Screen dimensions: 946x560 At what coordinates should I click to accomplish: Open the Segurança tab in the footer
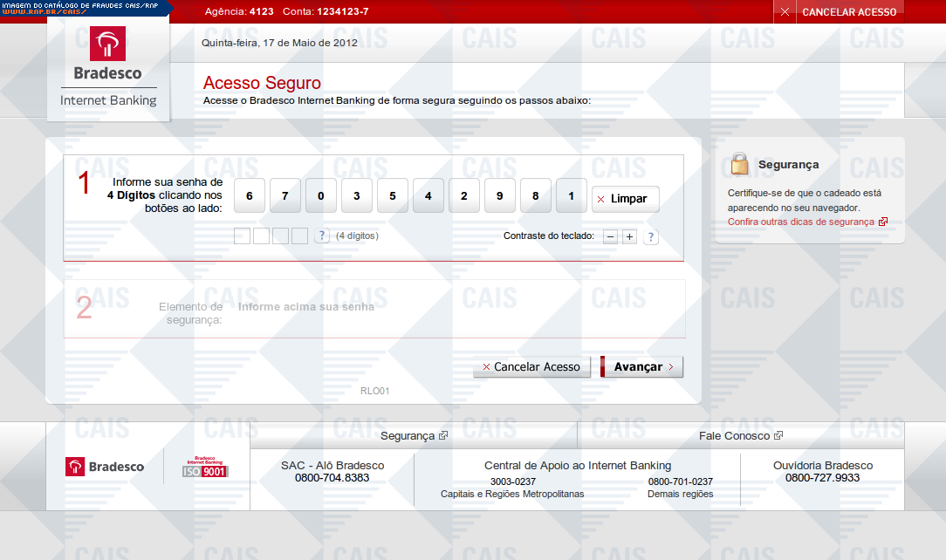(x=414, y=435)
